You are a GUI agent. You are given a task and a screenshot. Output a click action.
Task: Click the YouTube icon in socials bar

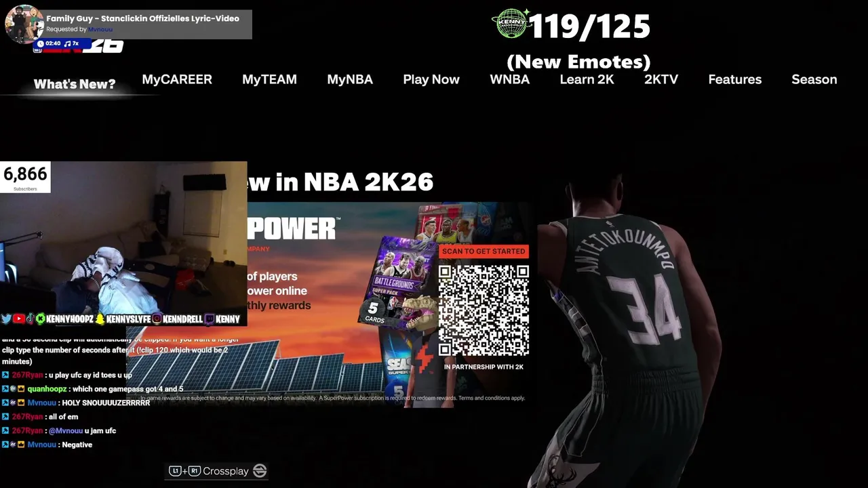tap(19, 319)
